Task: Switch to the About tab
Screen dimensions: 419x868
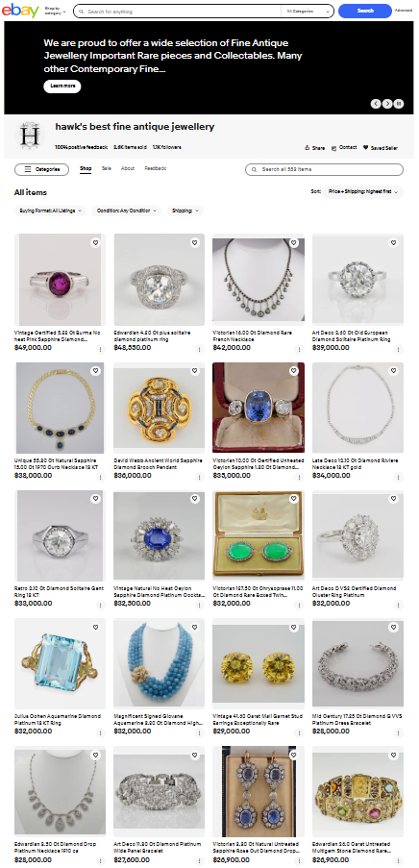Action: (x=128, y=168)
